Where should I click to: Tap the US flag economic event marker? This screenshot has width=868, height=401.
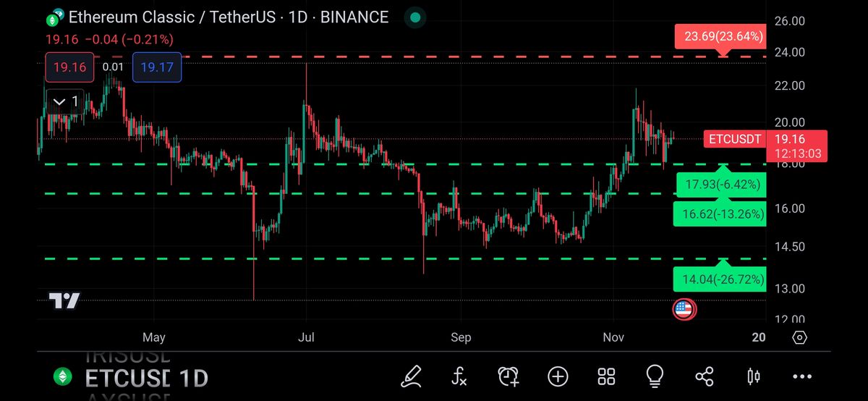[x=684, y=310]
